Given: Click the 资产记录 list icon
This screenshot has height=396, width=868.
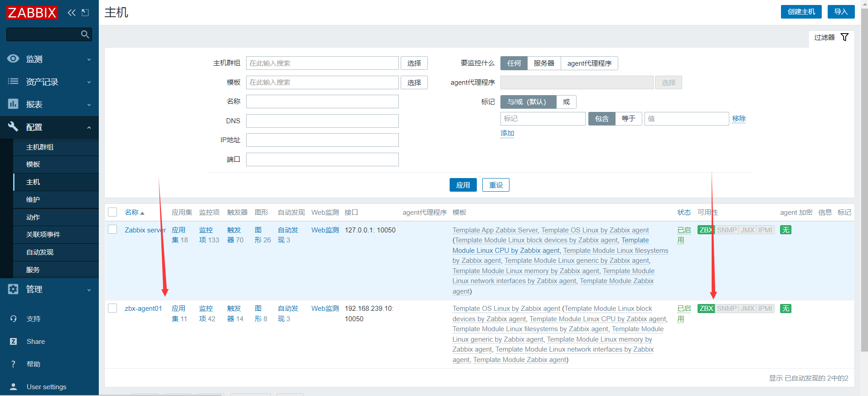Looking at the screenshot, I should click(13, 82).
